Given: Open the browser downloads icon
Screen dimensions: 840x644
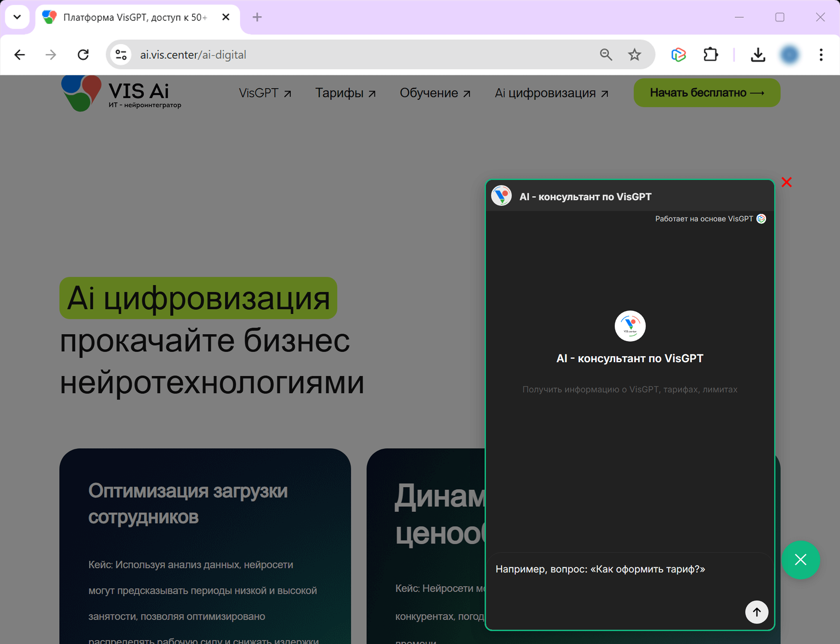Looking at the screenshot, I should (758, 55).
